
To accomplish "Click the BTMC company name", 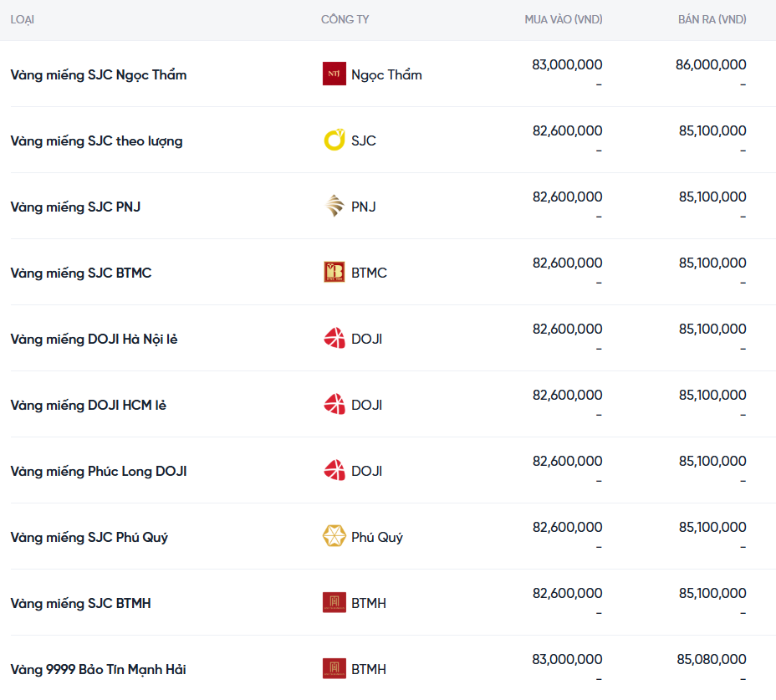I will 370,273.
